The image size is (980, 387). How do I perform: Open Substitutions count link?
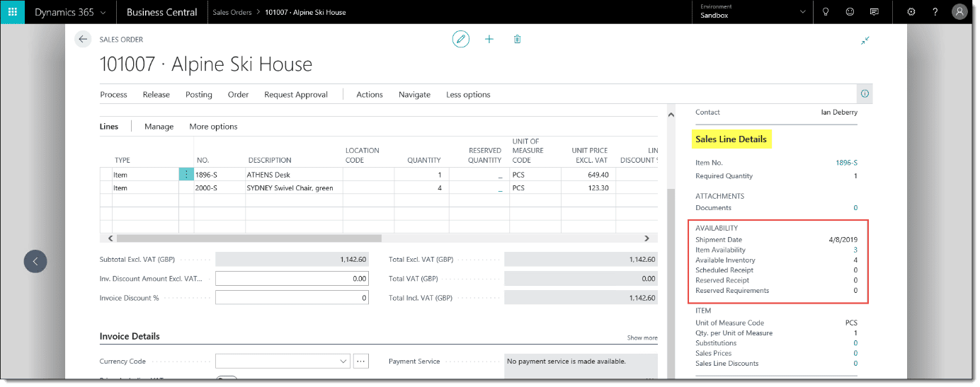855,343
